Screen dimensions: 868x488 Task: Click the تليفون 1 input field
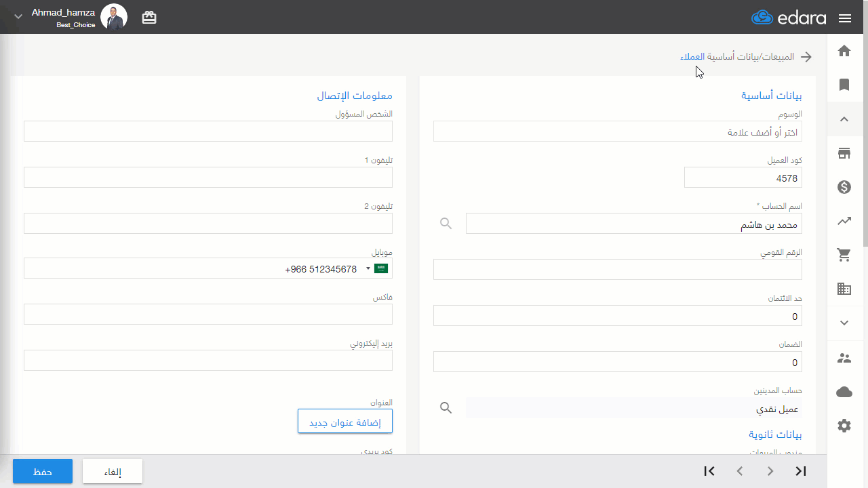click(208, 178)
